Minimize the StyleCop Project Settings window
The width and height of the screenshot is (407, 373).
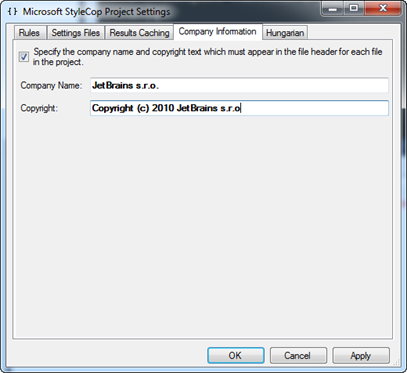(333, 9)
